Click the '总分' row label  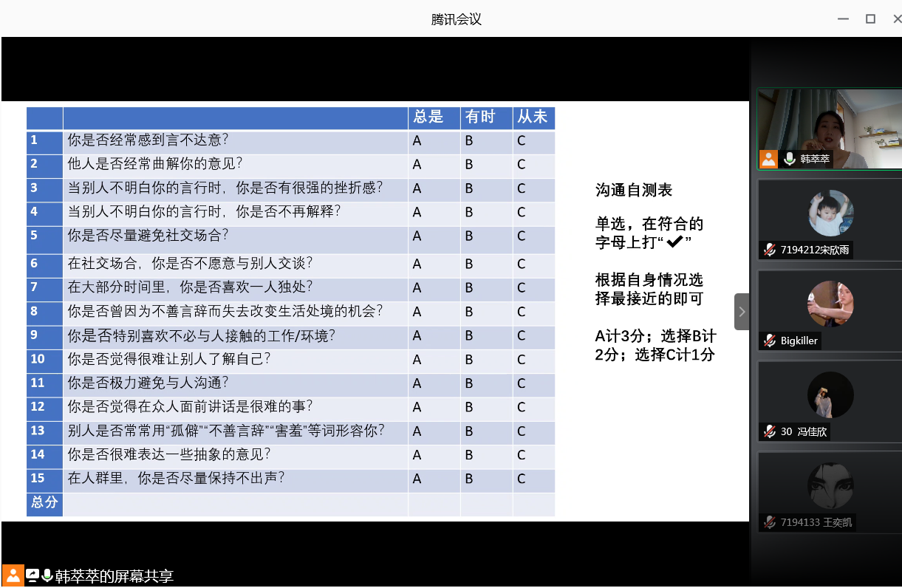pos(44,502)
